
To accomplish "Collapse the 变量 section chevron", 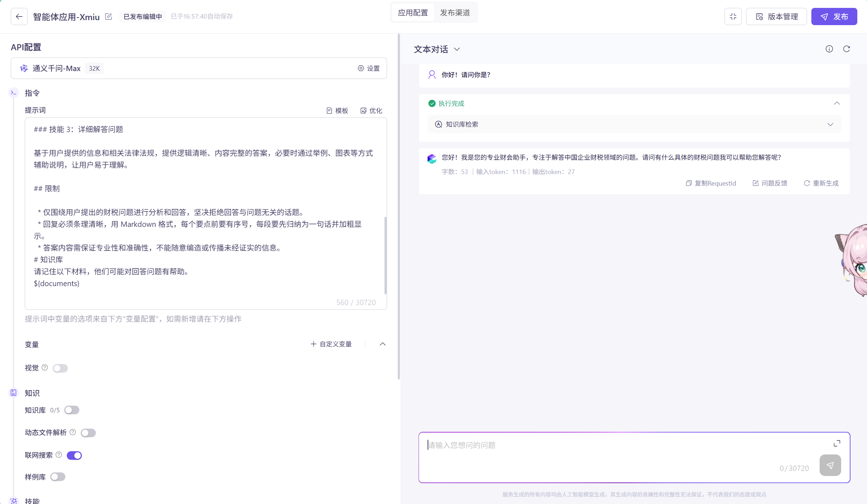I will 383,344.
